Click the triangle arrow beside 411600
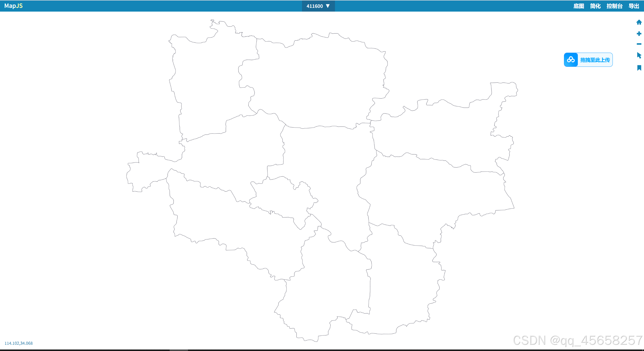Image resolution: width=644 pixels, height=351 pixels. 328,6
